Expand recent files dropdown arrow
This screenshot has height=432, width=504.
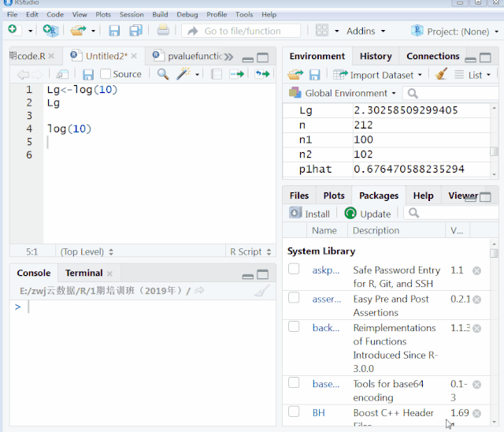click(93, 32)
